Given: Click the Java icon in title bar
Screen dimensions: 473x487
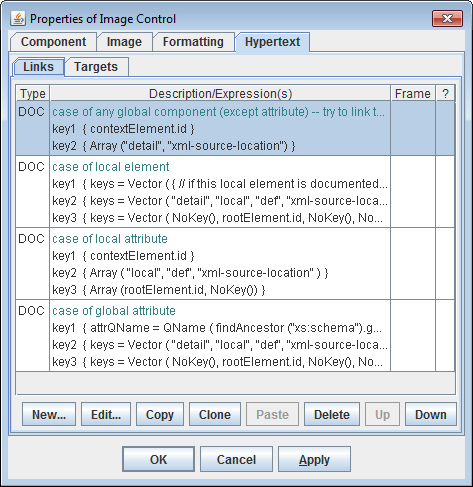Looking at the screenshot, I should coord(18,19).
